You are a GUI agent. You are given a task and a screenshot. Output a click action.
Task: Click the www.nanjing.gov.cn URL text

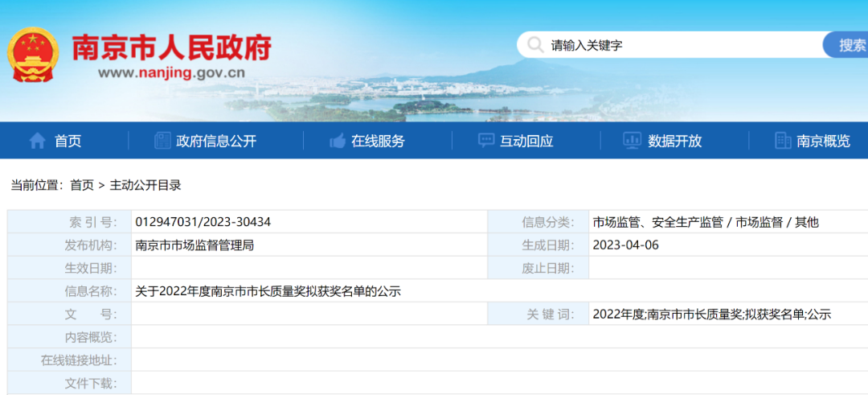click(171, 72)
